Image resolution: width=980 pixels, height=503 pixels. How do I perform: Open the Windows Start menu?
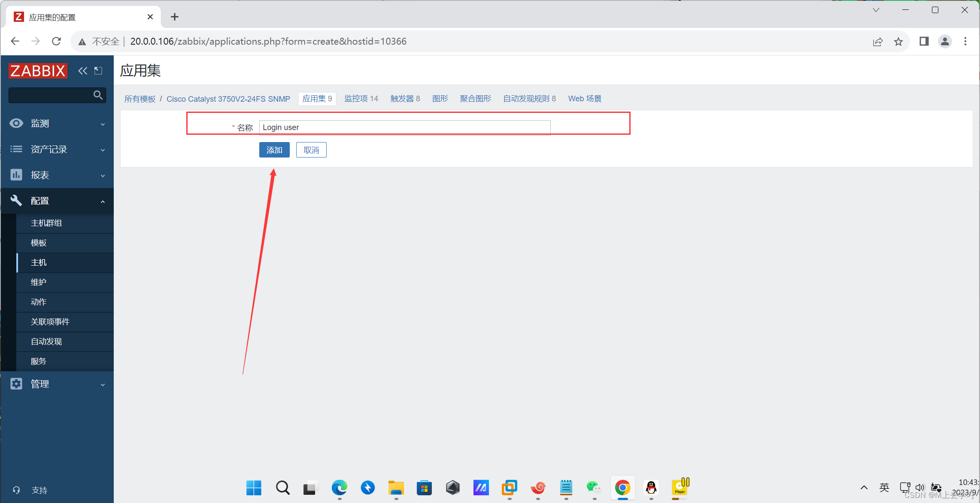point(254,488)
